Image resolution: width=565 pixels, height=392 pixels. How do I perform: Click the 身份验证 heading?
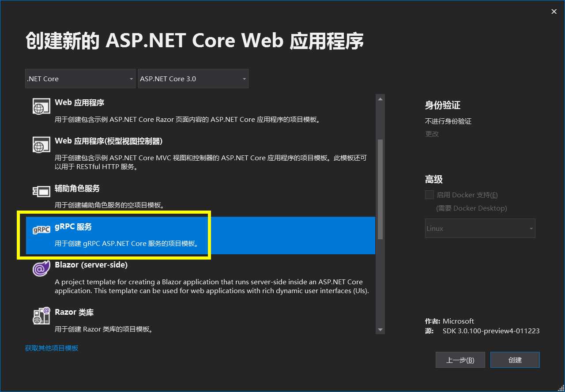coord(443,105)
